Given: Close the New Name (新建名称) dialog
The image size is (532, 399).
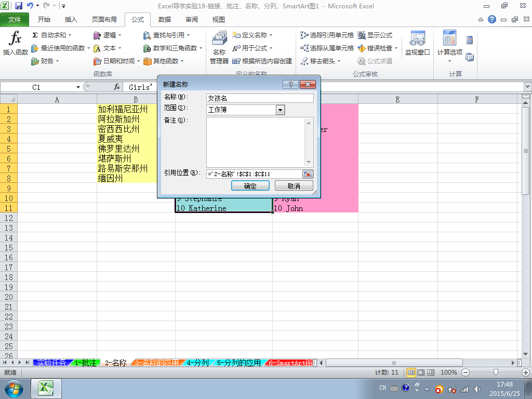Looking at the screenshot, I should [308, 85].
